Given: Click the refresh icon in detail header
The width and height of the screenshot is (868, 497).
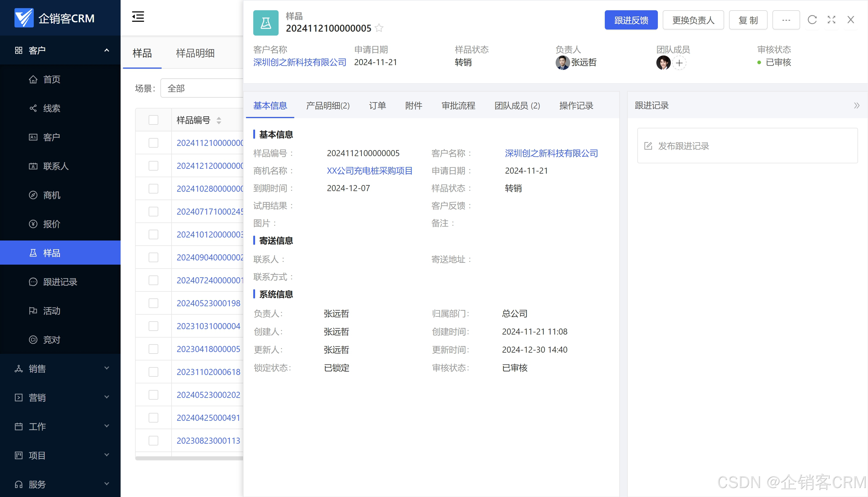Looking at the screenshot, I should 812,20.
